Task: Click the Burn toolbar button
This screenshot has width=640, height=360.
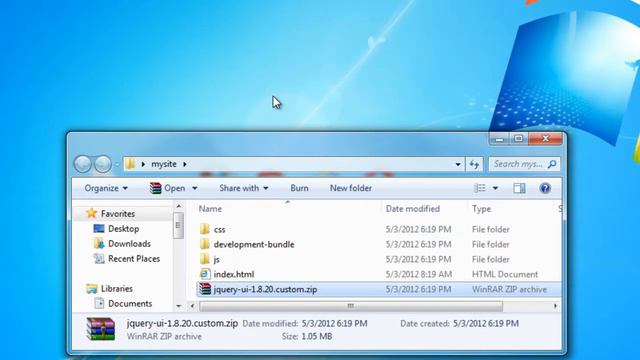Action: [x=299, y=188]
